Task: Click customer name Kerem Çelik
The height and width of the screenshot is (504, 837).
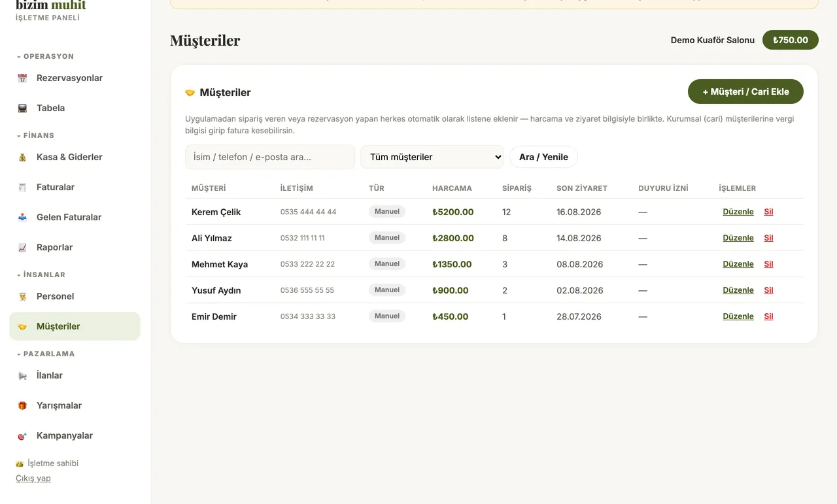Action: point(216,212)
